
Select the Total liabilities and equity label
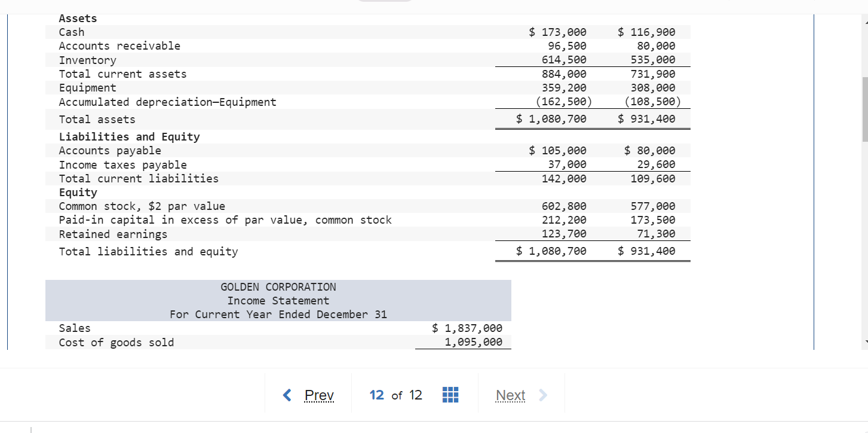pos(148,252)
